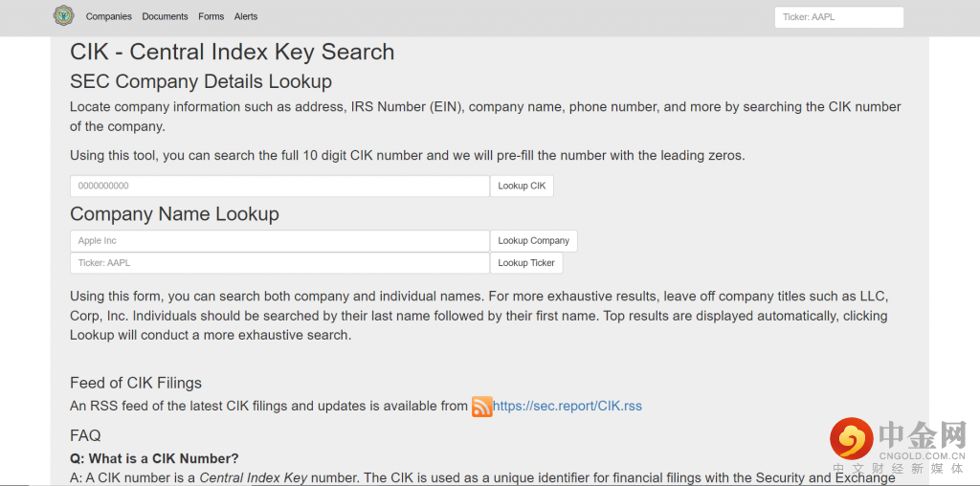Screen dimensions: 980x486
Task: Click the orange RSS feed icon
Action: 482,407
